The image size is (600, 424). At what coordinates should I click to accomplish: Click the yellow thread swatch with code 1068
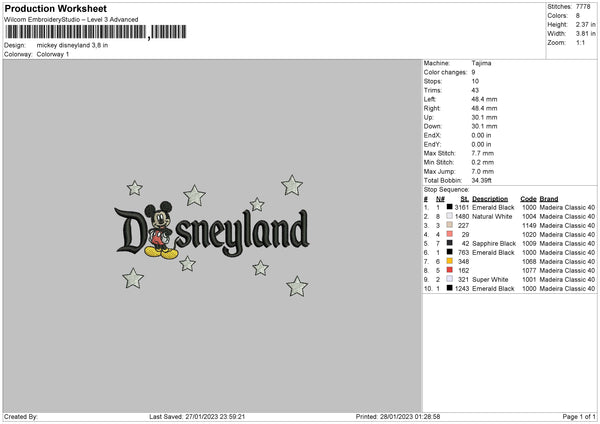pos(450,261)
